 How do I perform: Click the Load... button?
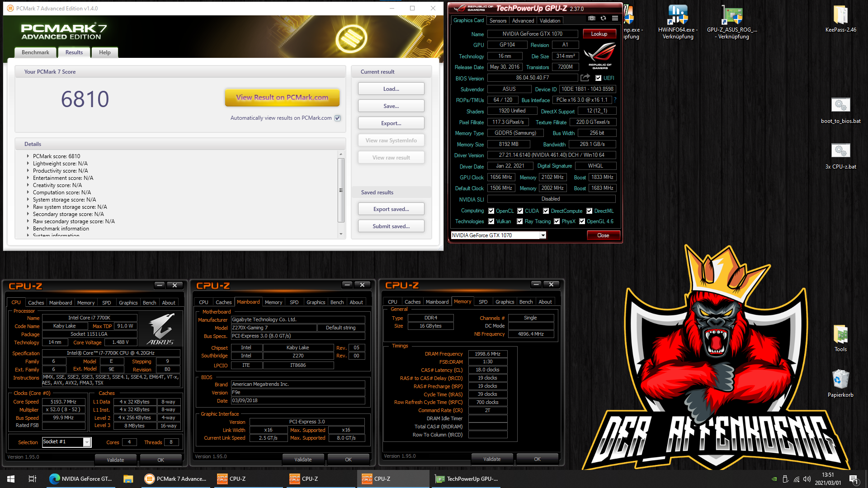[391, 89]
